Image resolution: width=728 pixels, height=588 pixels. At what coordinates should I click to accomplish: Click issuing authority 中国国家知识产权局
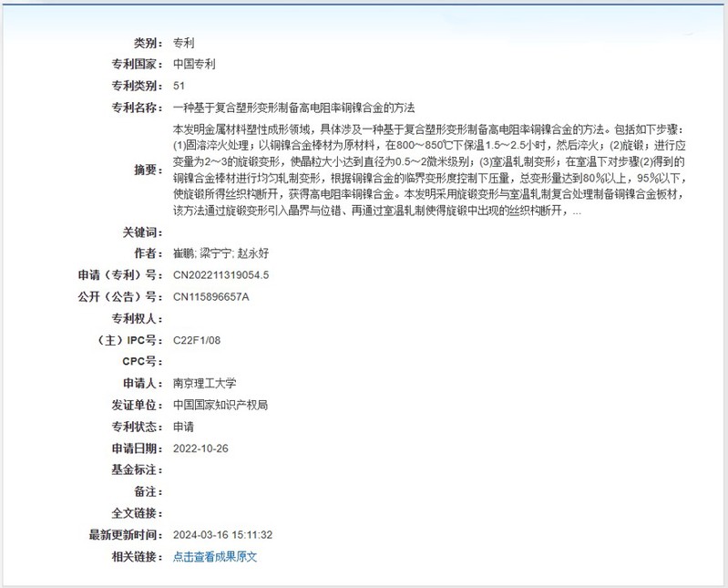point(220,405)
